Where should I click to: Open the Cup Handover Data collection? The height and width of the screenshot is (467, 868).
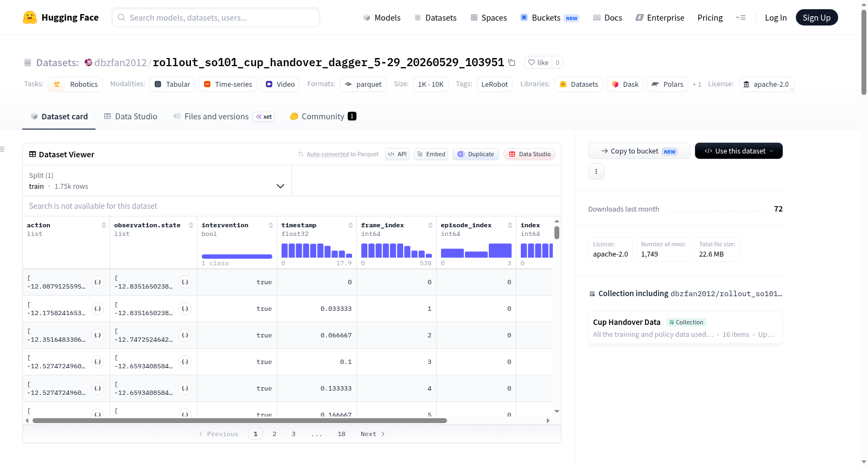coord(685,328)
